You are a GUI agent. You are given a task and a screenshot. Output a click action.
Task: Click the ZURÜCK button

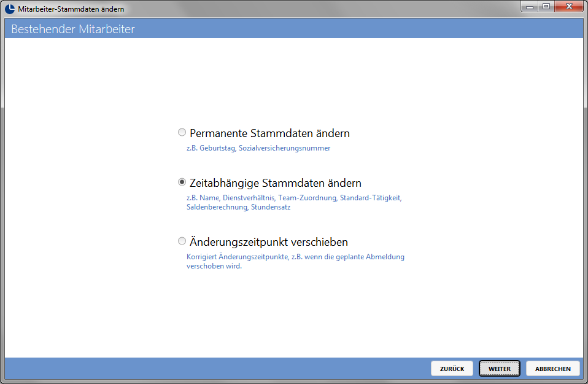pyautogui.click(x=452, y=369)
